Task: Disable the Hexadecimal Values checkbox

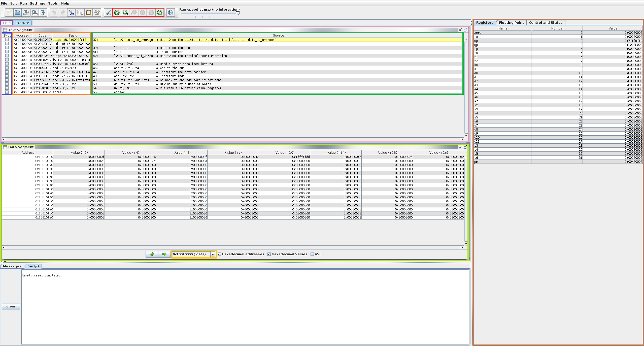Action: point(269,254)
